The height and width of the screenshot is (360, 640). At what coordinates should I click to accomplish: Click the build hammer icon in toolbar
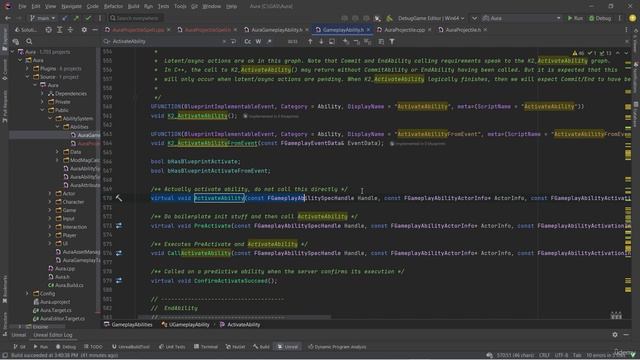pyautogui.click(x=389, y=18)
